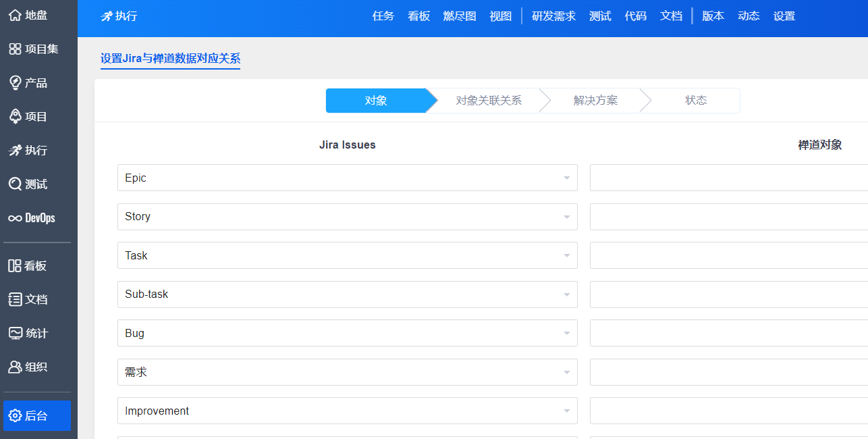Click the 研发需求 top menu link
Viewport: 868px width, 439px height.
click(x=553, y=16)
